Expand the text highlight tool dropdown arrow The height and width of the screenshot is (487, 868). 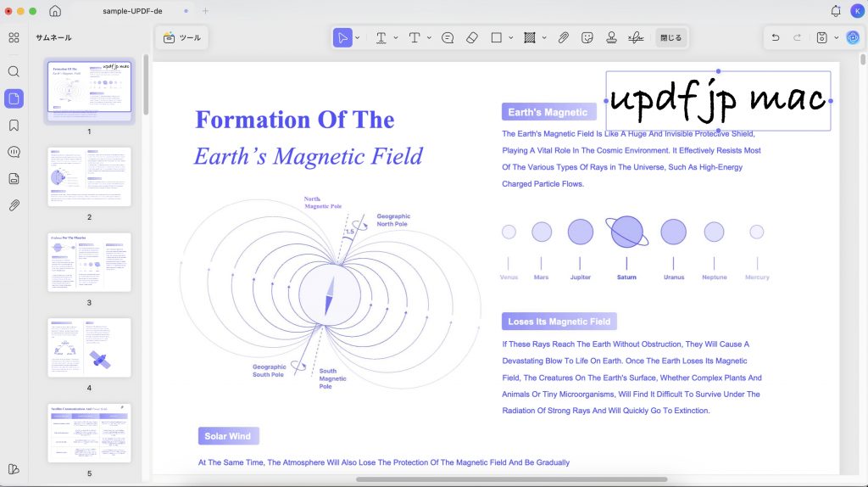pos(396,37)
